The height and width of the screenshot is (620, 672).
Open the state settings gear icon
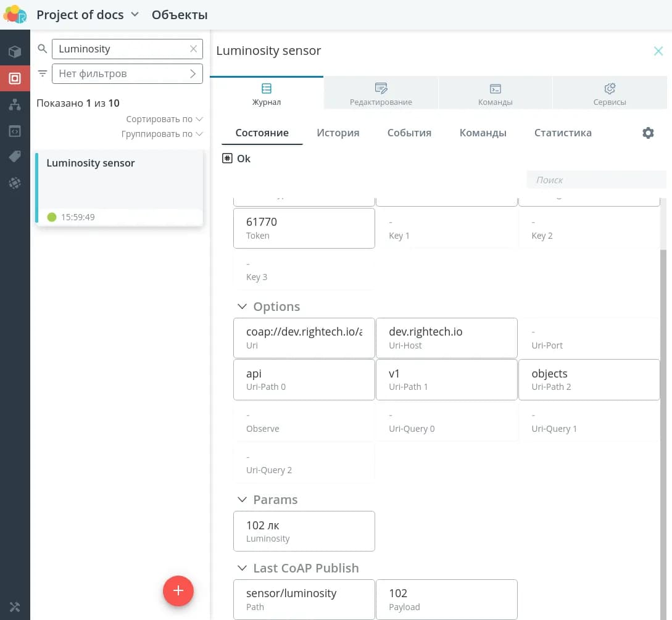click(x=647, y=133)
